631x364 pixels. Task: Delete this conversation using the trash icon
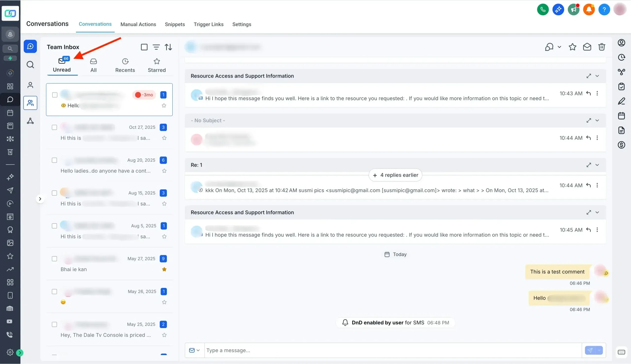(x=602, y=47)
